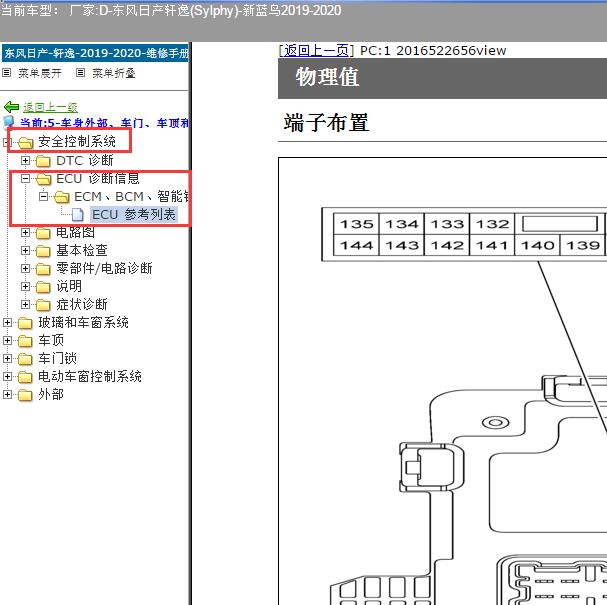
Task: Click the 电动车窗控制系统 folder icon
Action: [x=25, y=377]
